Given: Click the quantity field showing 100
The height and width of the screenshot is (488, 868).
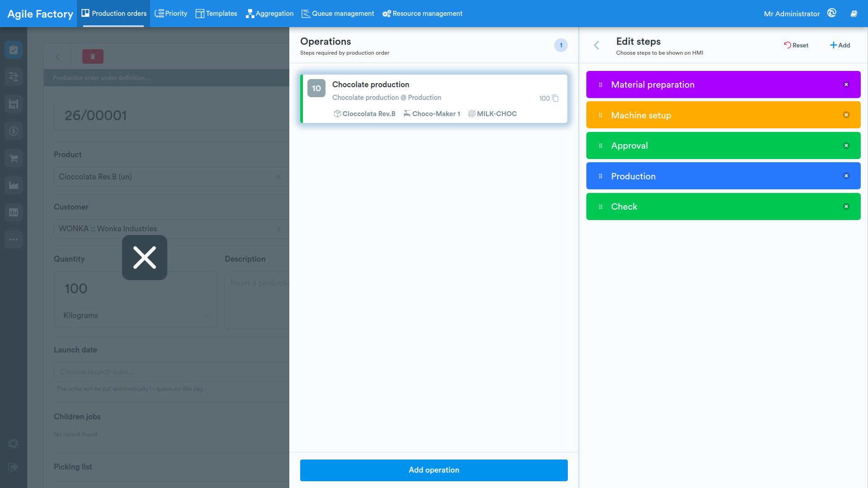Looking at the screenshot, I should click(136, 288).
